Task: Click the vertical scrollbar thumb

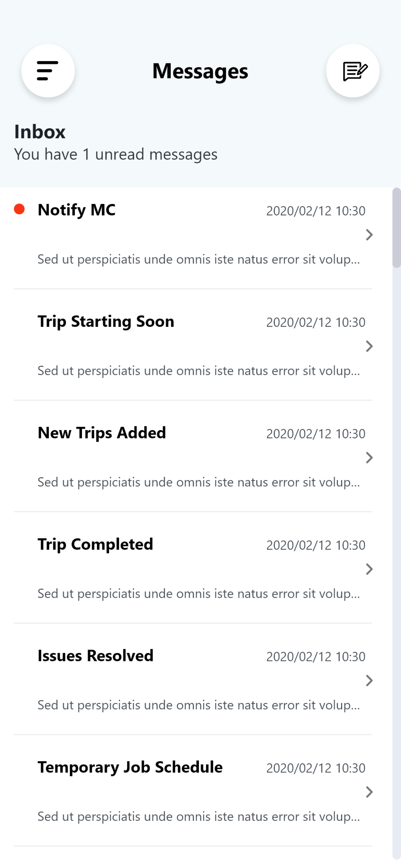Action: (x=396, y=228)
